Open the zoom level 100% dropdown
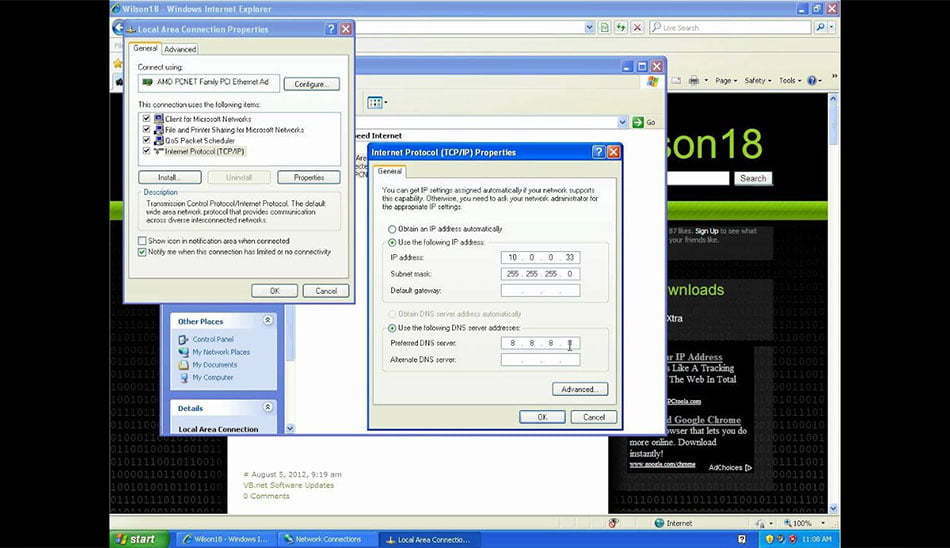This screenshot has width=950, height=548. [x=823, y=523]
